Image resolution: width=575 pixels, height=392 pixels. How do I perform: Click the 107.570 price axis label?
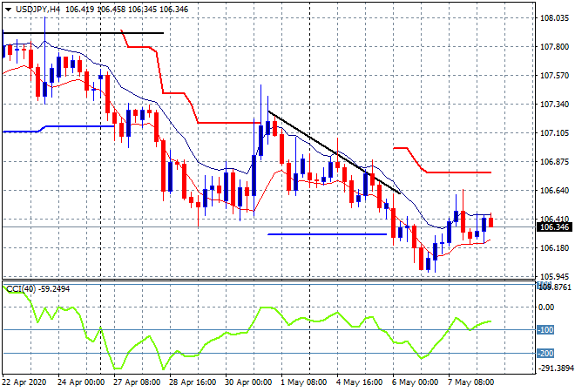click(x=555, y=76)
